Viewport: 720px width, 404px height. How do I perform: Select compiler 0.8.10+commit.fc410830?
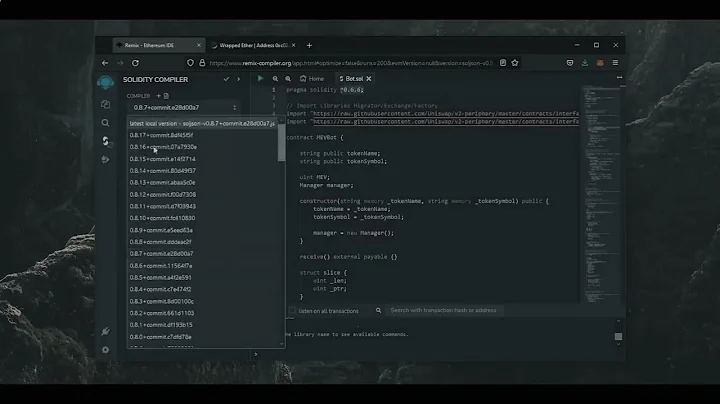point(202,218)
